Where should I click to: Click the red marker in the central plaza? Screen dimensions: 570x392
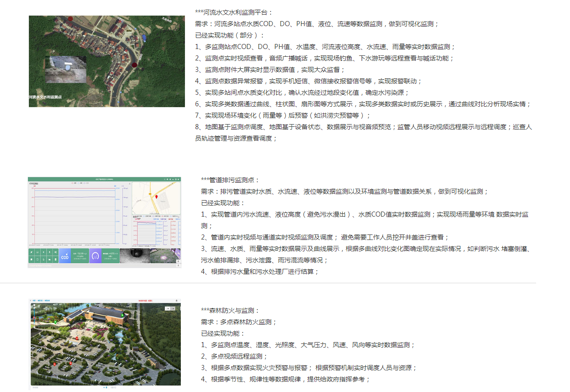(77, 338)
